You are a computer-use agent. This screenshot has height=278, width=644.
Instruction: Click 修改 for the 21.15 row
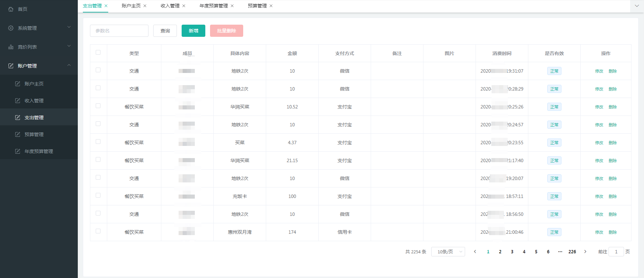coord(599,160)
